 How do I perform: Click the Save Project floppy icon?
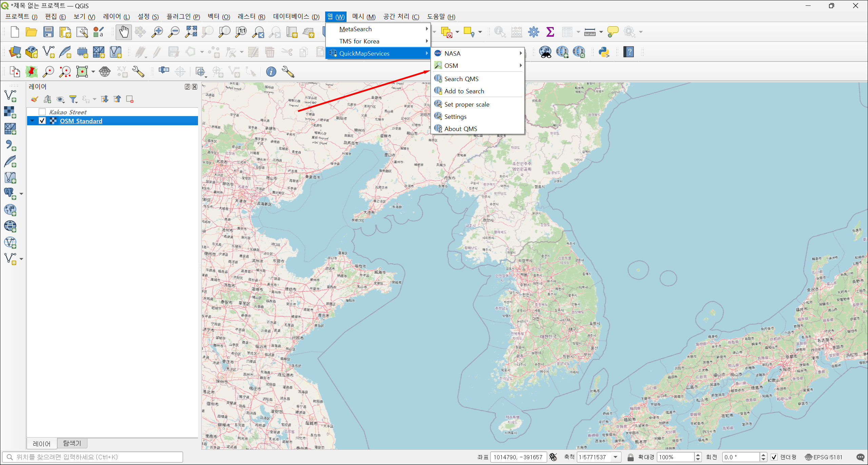(x=48, y=32)
